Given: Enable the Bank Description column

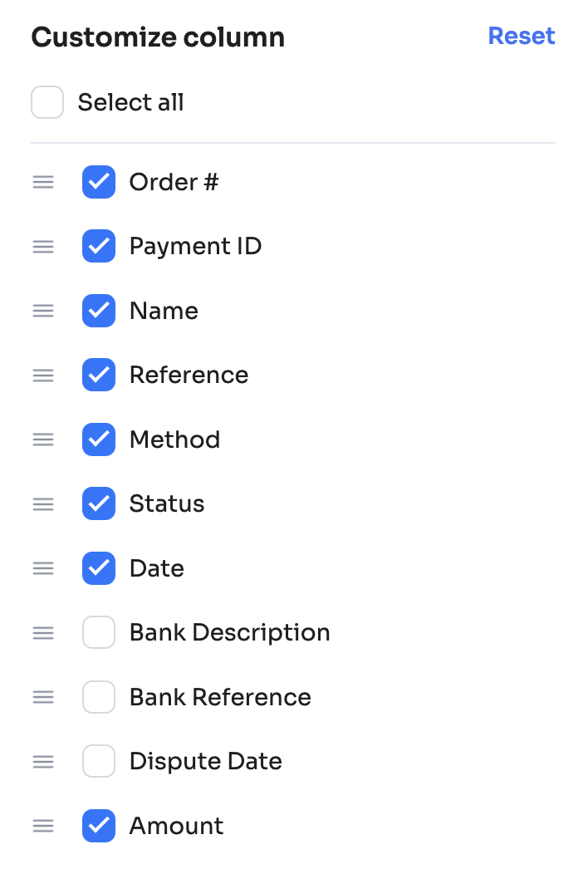Looking at the screenshot, I should pos(99,633).
